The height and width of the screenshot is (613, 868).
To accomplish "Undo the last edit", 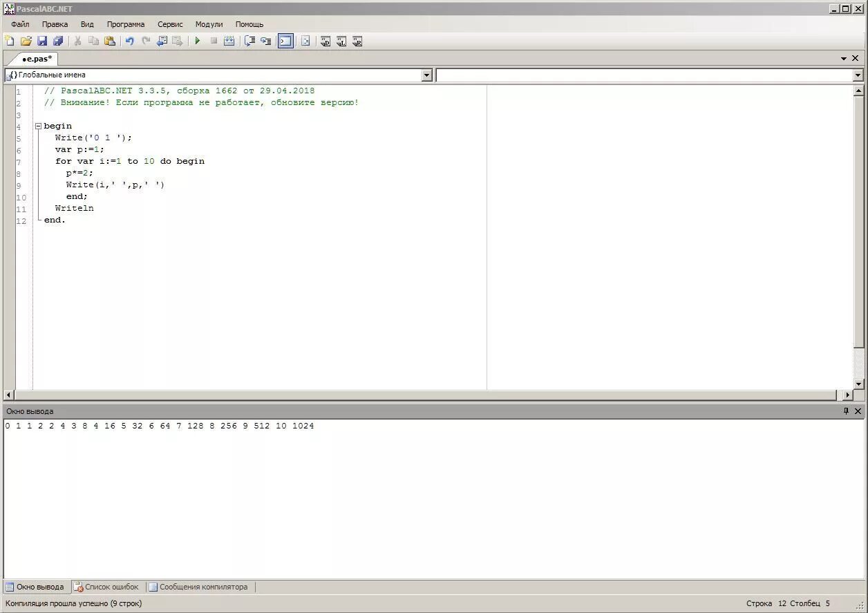I will click(129, 41).
